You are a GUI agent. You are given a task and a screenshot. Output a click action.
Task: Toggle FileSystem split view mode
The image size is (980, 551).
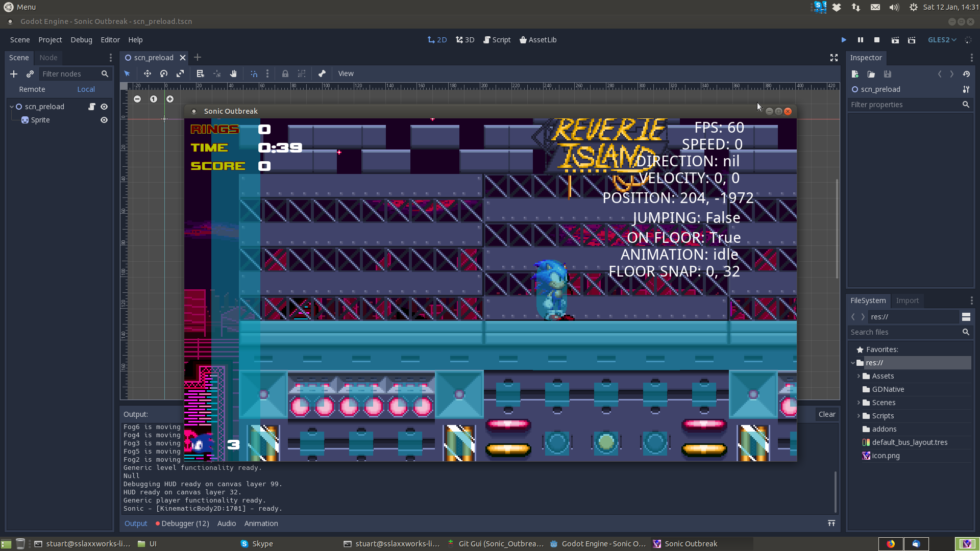click(966, 317)
